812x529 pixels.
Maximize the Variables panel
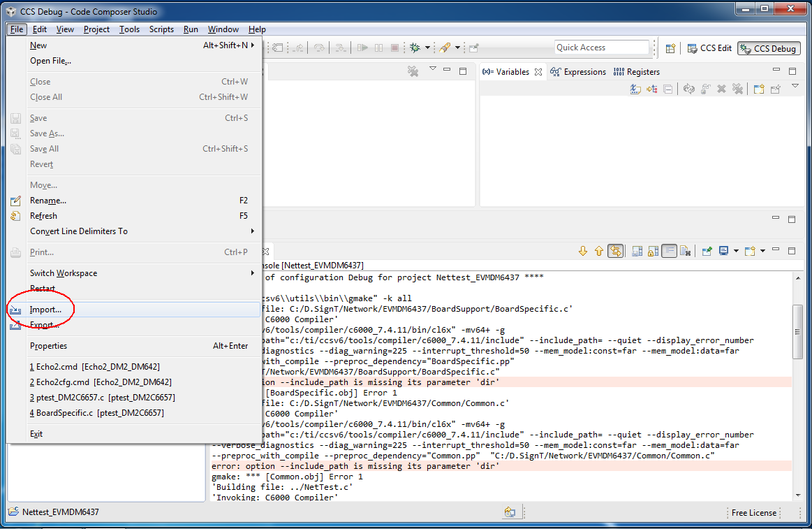click(792, 71)
